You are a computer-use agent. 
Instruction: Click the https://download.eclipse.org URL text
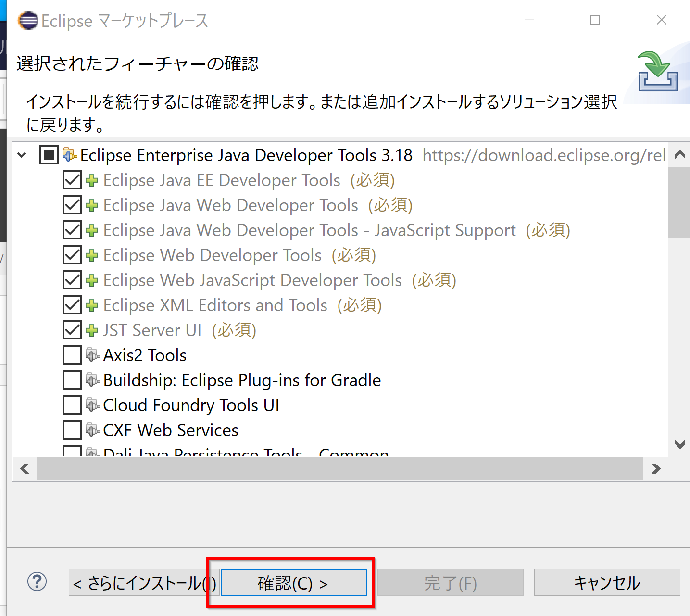(x=545, y=155)
